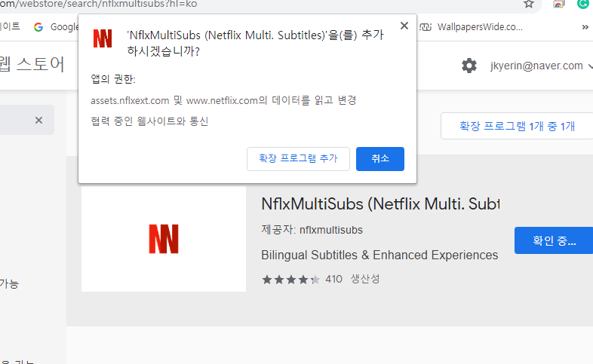Screen dimensions: 593x364
Task: Open the web store settings gear
Action: coord(469,66)
